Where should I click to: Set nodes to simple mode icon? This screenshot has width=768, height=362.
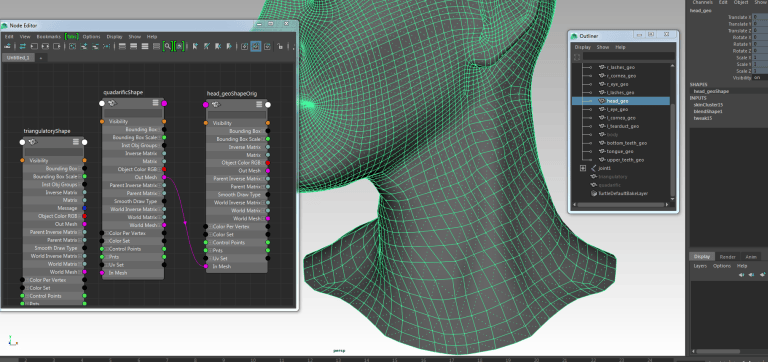click(122, 47)
